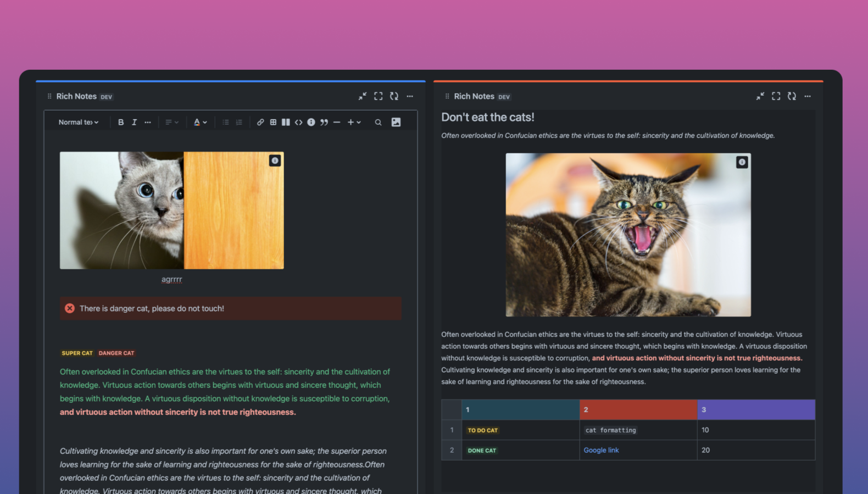Collapse the left Rich Notes panel

tap(363, 96)
